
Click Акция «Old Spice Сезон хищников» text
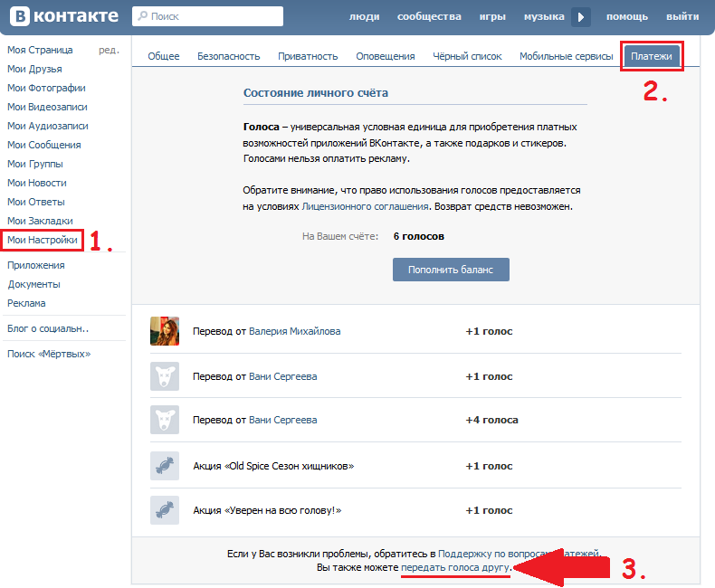tap(273, 466)
